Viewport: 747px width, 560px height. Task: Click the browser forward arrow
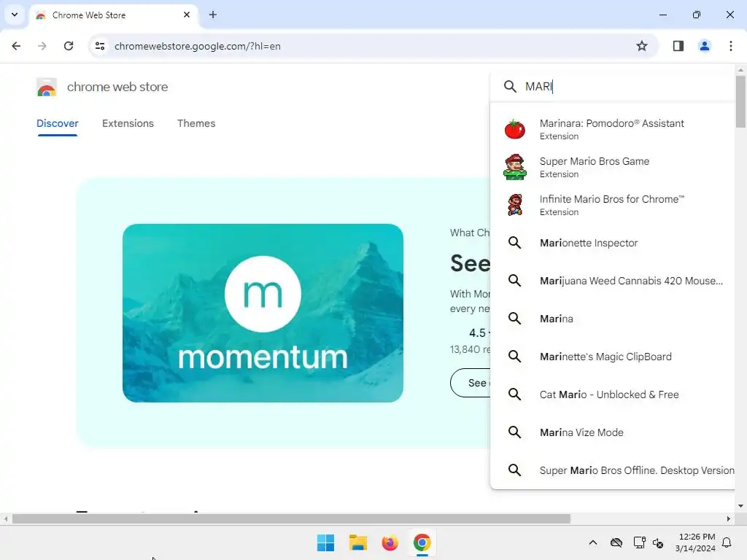[x=42, y=46]
